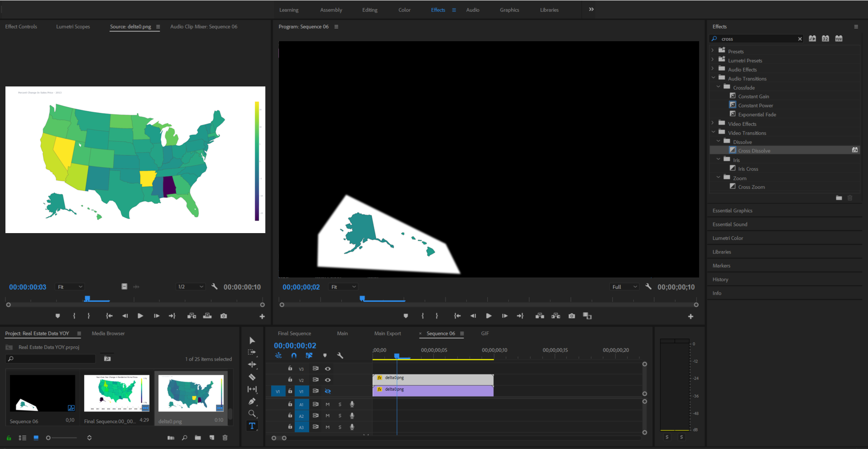
Task: Open Program monitor Fit zoom dropdown
Action: (x=344, y=287)
